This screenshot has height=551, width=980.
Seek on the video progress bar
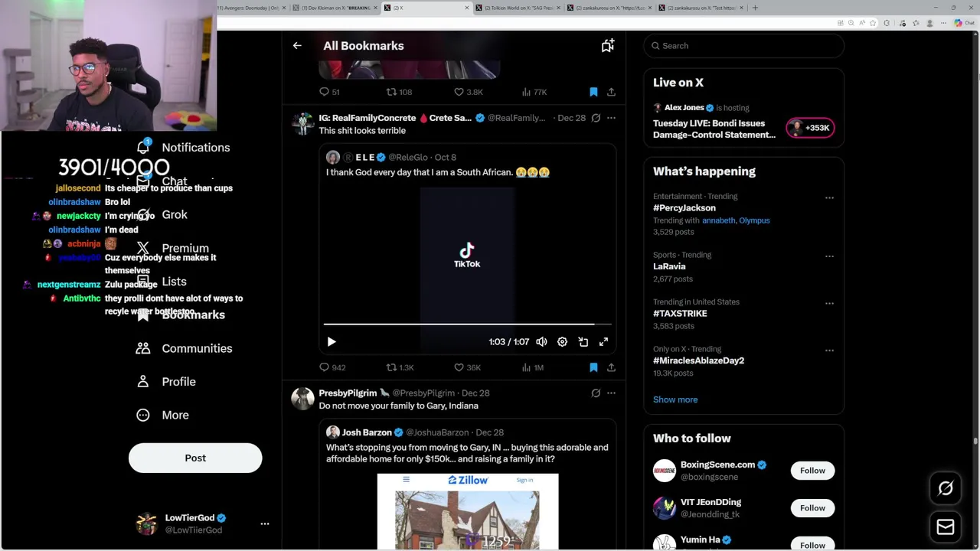[x=467, y=324]
